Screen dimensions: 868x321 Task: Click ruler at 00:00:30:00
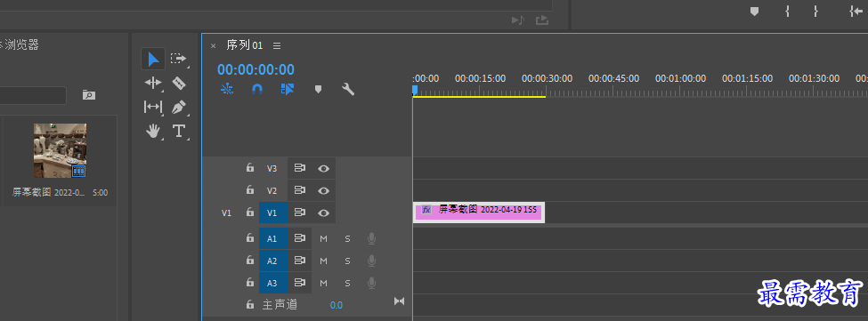pyautogui.click(x=547, y=78)
